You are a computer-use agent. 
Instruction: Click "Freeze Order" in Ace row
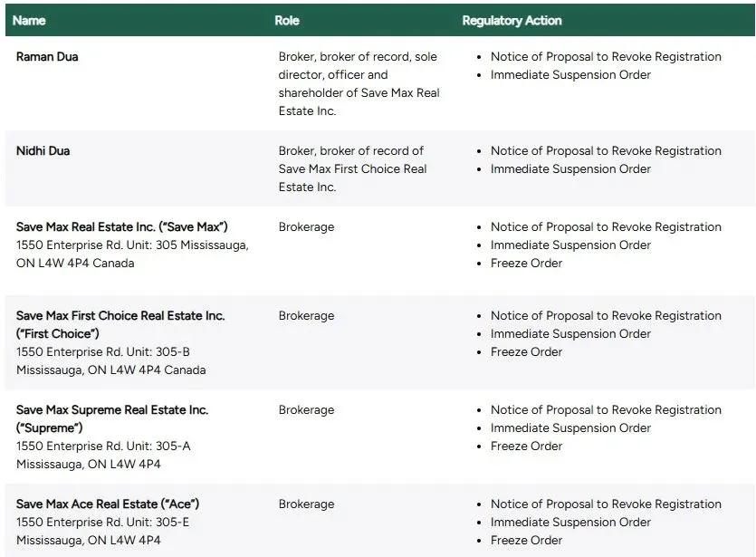click(x=527, y=540)
